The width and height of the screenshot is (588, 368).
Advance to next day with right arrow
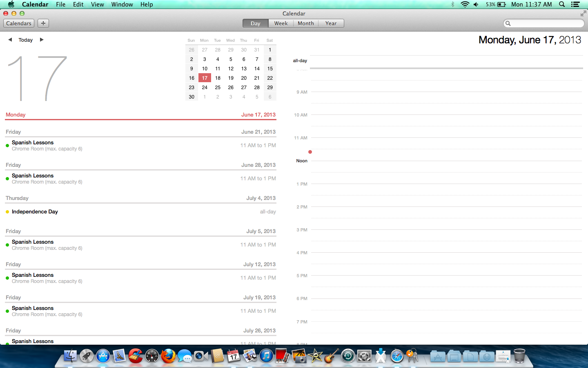pyautogui.click(x=41, y=40)
